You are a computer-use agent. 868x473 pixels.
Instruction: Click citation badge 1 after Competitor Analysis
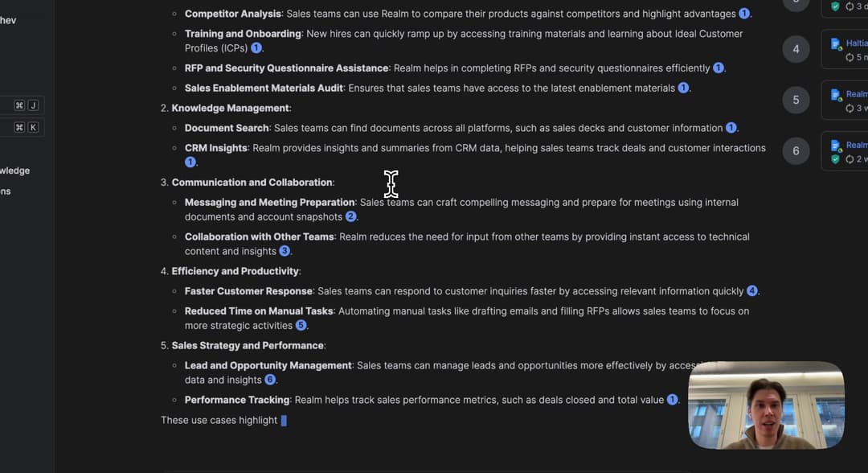[x=744, y=14]
